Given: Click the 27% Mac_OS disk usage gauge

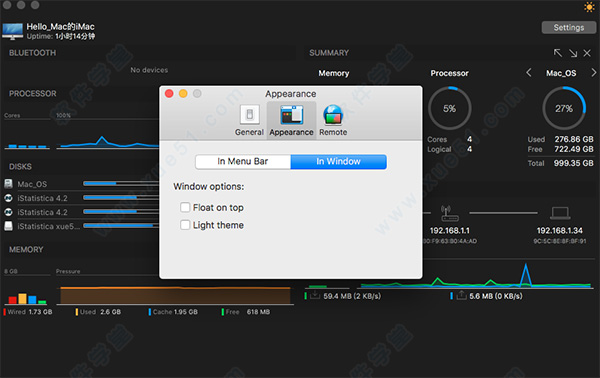Looking at the screenshot, I should click(x=564, y=108).
